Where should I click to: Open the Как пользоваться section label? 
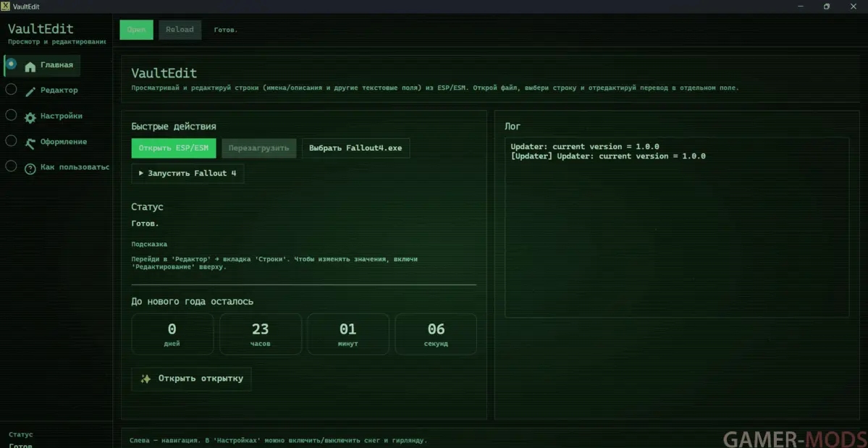click(x=75, y=167)
